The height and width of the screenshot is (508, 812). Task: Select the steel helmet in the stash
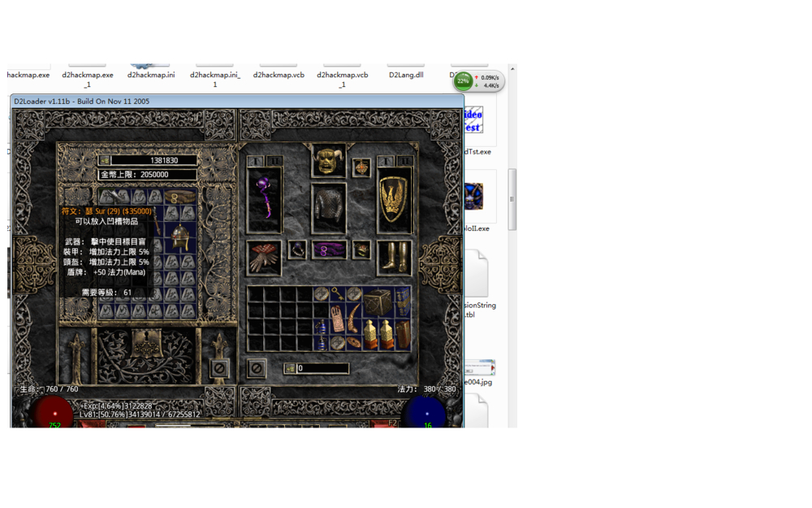[x=180, y=237]
